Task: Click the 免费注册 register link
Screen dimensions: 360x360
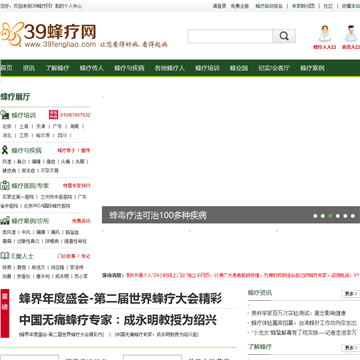Action: coord(240,6)
